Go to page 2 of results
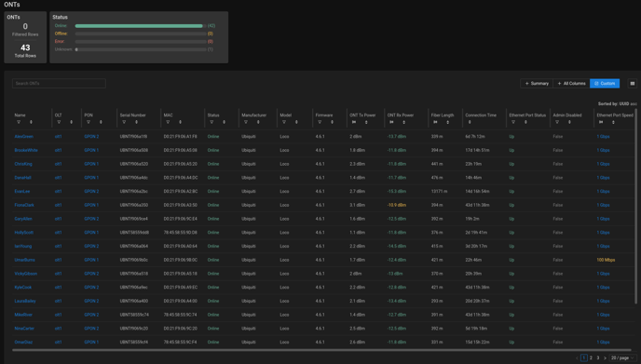Image resolution: width=641 pixels, height=364 pixels. point(591,357)
